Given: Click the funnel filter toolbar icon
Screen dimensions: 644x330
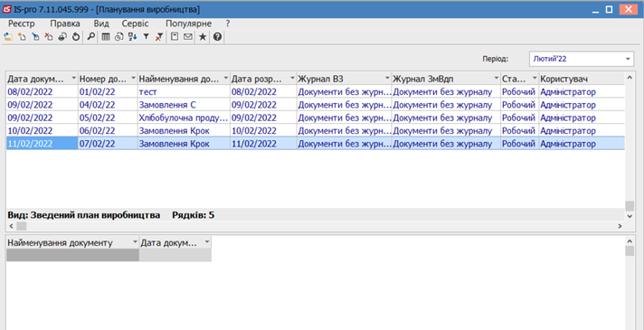Looking at the screenshot, I should [146, 37].
